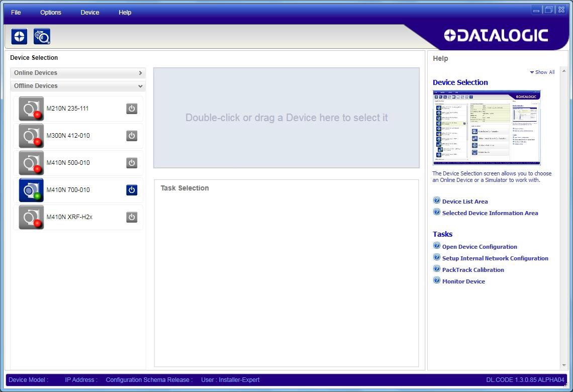
Task: Click the Help panel scrollbar down arrow
Action: point(564,365)
